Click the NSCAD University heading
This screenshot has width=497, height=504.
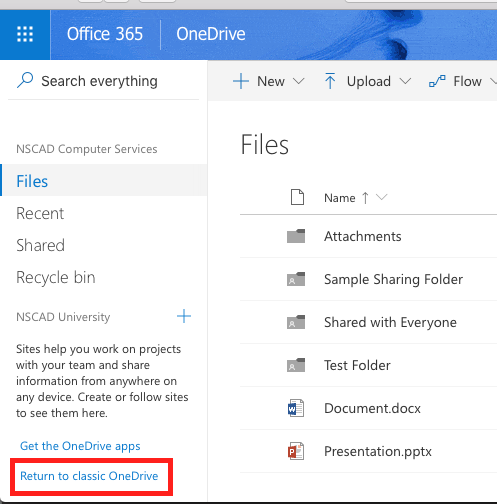[x=63, y=317]
